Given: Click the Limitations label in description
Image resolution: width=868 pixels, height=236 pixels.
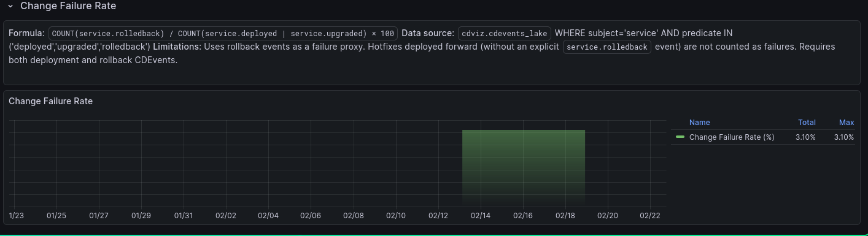Looking at the screenshot, I should 177,47.
